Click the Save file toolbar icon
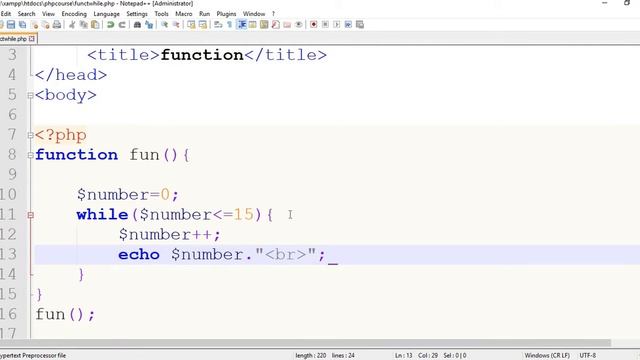Viewport: 640px width, 360px height. 11,25
